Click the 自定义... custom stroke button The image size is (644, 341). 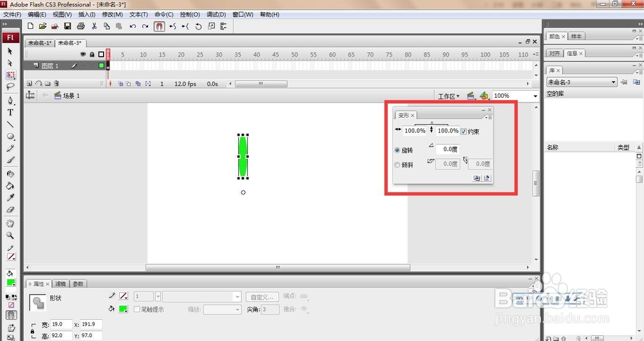[x=263, y=296]
